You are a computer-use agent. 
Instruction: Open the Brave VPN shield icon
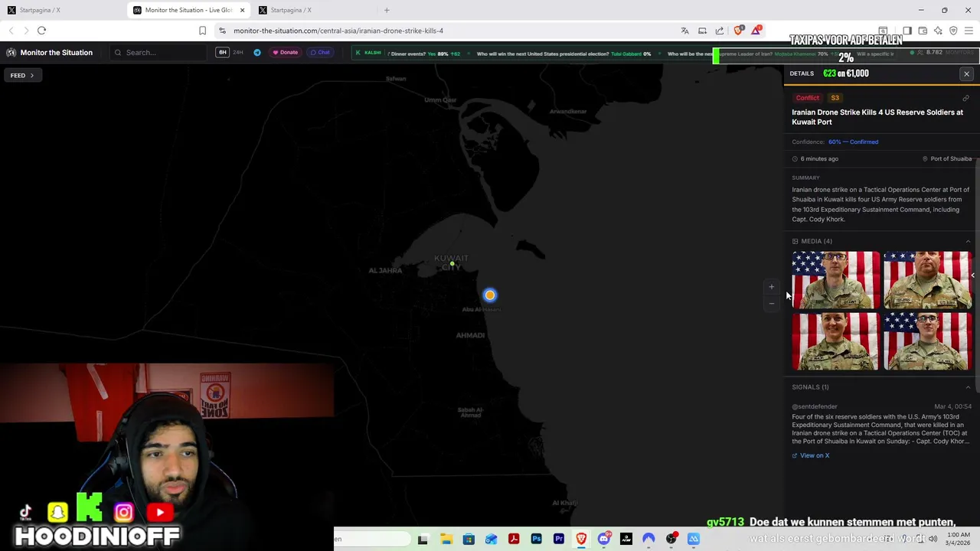tap(953, 31)
